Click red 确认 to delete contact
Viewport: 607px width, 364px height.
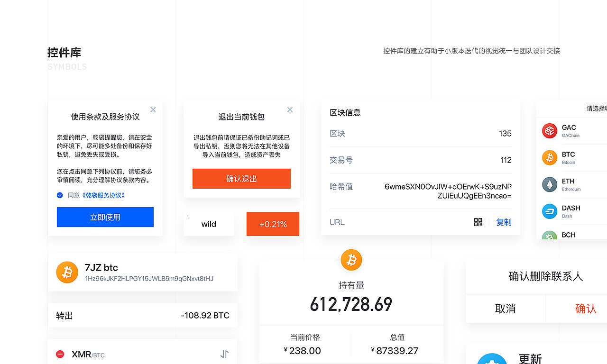586,309
